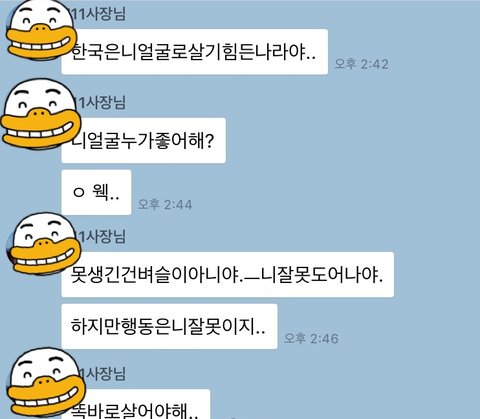Select the 못생긴건벼슬이아니야 message bubble
The height and width of the screenshot is (419, 480).
tap(228, 275)
